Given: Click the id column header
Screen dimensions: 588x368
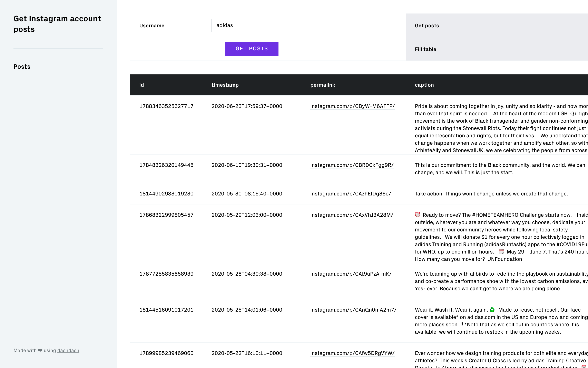Looking at the screenshot, I should coord(141,85).
